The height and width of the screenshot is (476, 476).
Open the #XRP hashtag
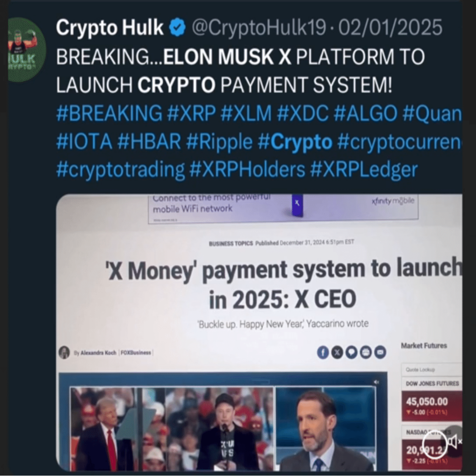click(192, 114)
